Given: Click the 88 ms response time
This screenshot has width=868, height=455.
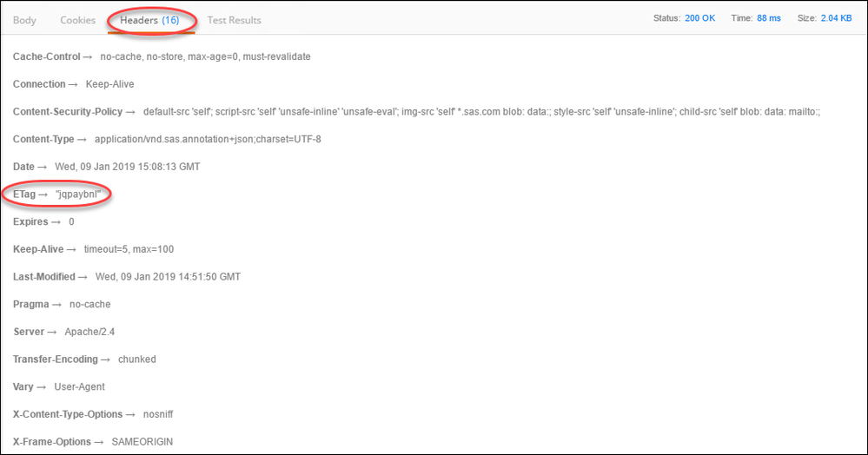Looking at the screenshot, I should pos(768,18).
